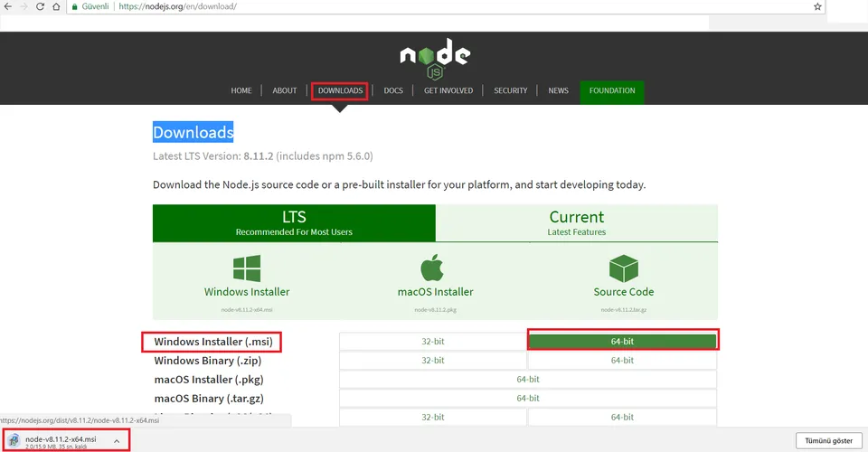Download the 32-bit Windows Installer (.msi)

433,342
